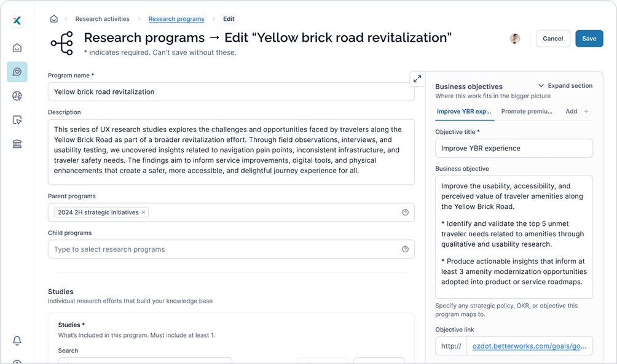Image resolution: width=617 pixels, height=364 pixels.
Task: Click 'Individual research efforts that build your knowledge base'
Action: click(x=130, y=301)
